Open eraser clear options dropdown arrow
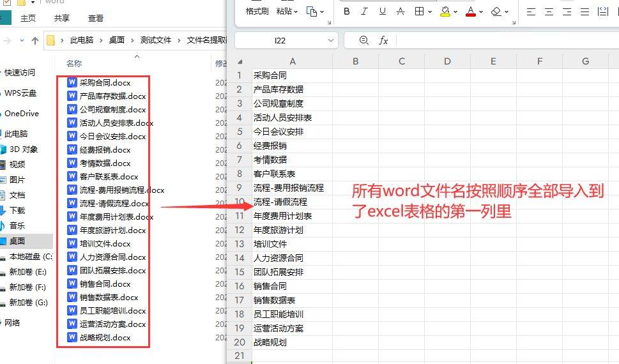 click(507, 12)
